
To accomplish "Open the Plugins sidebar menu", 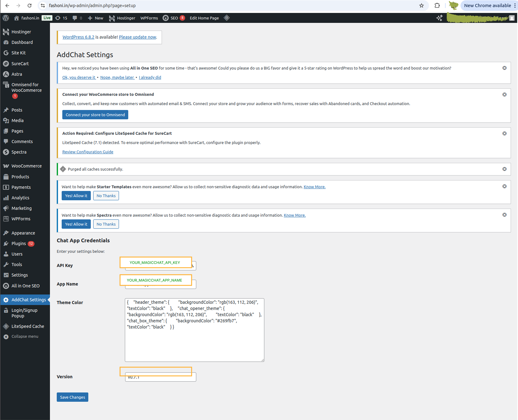I will [19, 243].
